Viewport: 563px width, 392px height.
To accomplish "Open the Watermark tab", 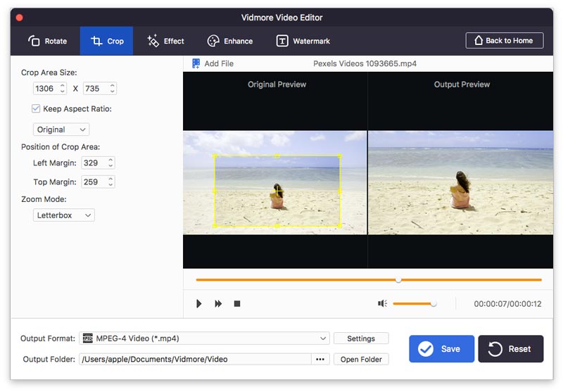I will click(x=303, y=41).
